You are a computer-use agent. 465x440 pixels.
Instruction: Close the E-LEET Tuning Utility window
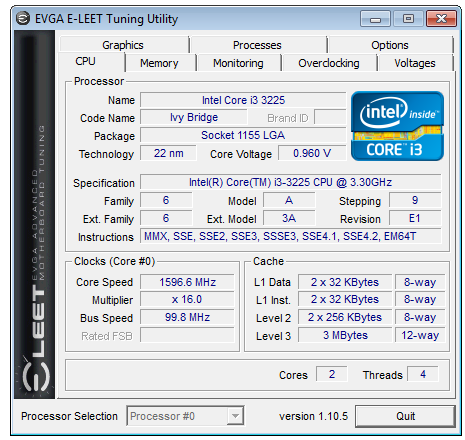(x=441, y=19)
